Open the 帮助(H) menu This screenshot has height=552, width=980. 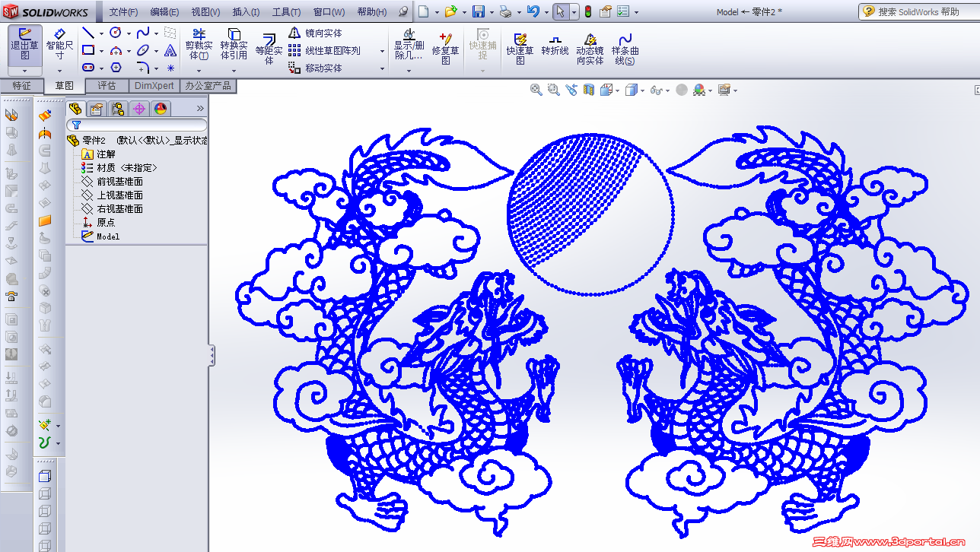pyautogui.click(x=371, y=11)
